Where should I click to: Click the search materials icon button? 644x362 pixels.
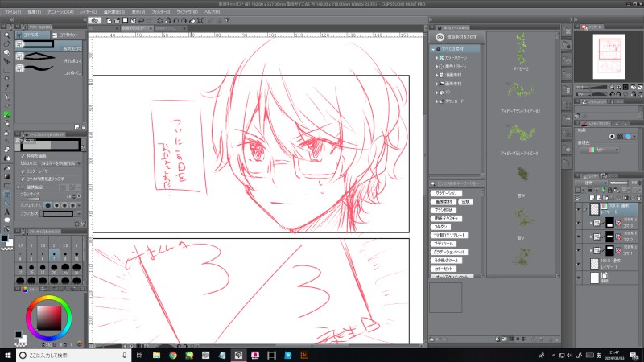[456, 37]
